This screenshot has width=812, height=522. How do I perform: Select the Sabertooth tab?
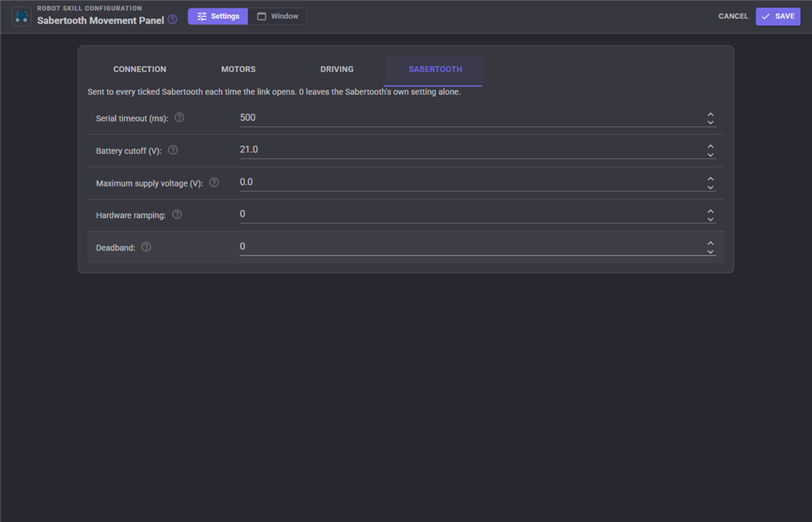(x=435, y=69)
